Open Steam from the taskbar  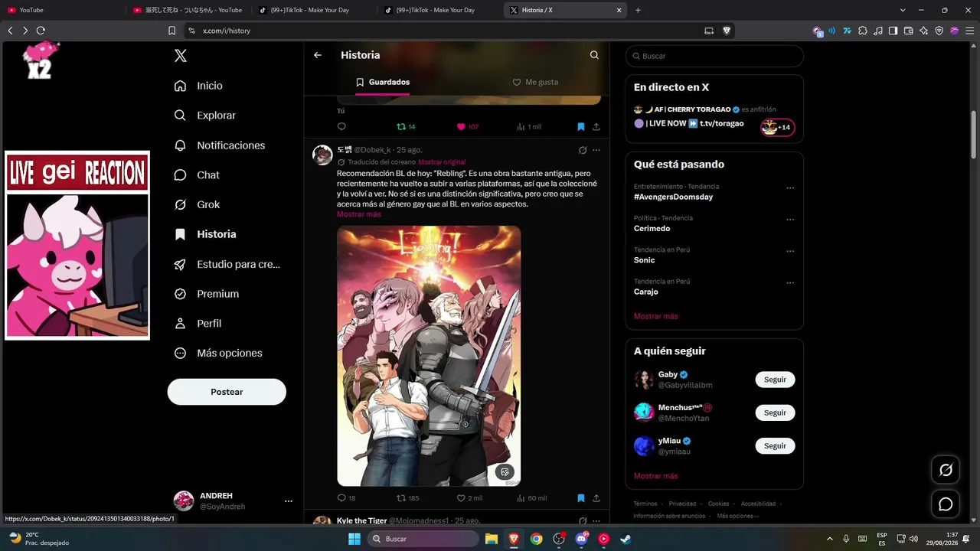(x=626, y=539)
